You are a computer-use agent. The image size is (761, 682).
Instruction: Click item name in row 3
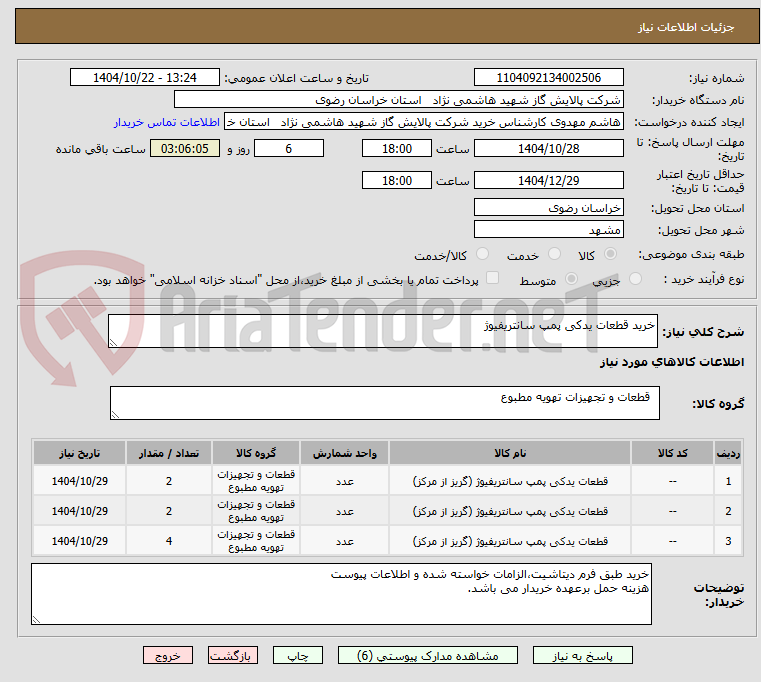pyautogui.click(x=510, y=541)
